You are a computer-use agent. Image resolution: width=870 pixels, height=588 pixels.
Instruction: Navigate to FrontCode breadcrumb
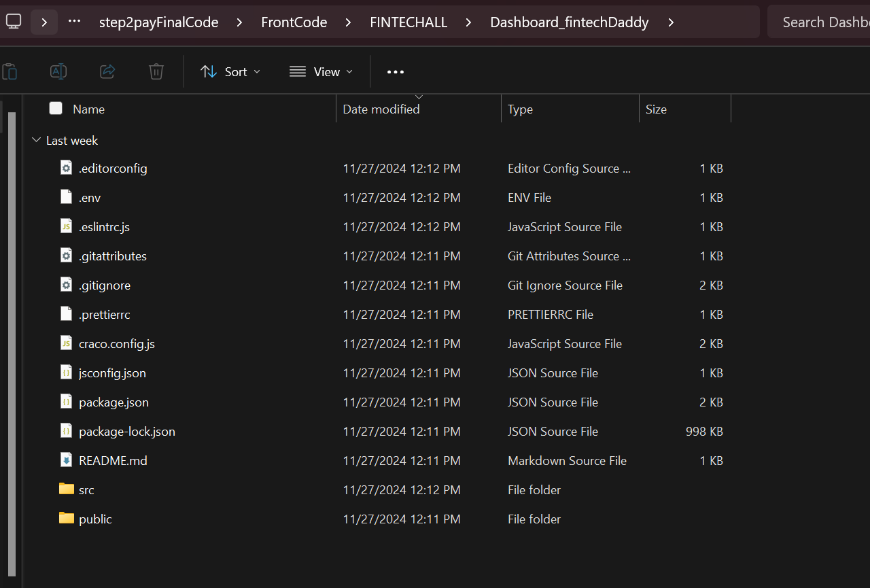tap(294, 22)
